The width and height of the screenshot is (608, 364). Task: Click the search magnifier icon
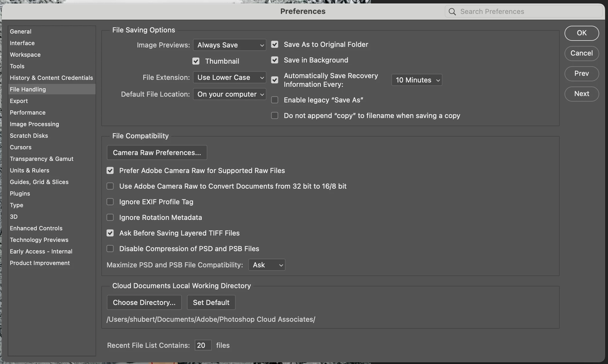click(452, 12)
